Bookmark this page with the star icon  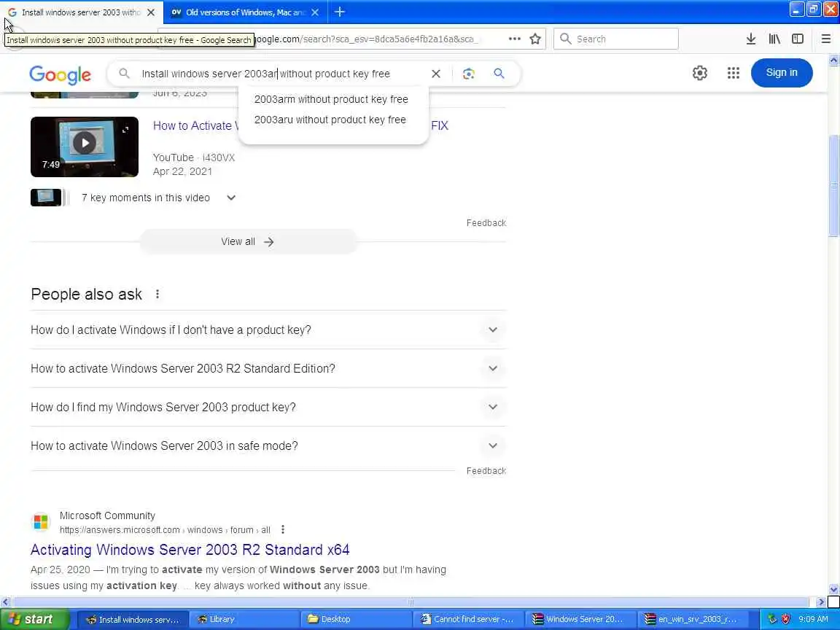pyautogui.click(x=534, y=39)
